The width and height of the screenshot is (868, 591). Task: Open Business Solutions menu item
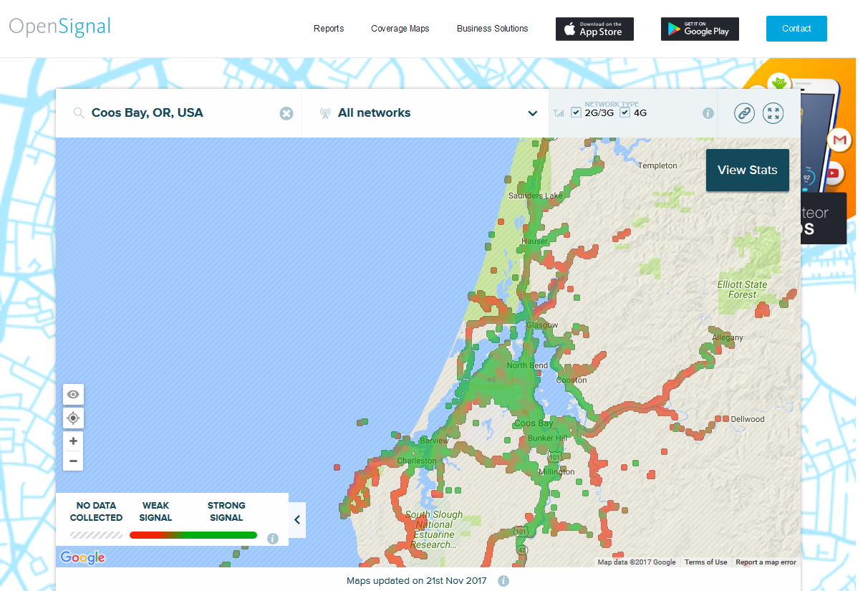(x=493, y=29)
